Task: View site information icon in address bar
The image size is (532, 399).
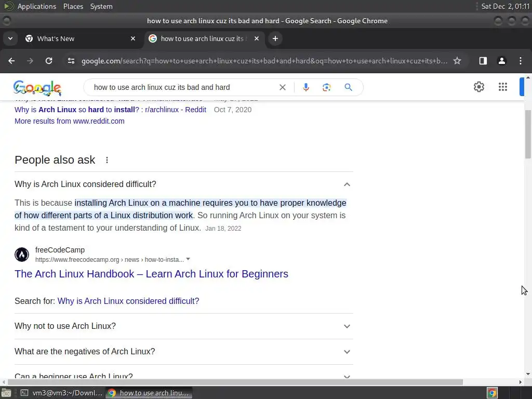Action: (x=71, y=61)
